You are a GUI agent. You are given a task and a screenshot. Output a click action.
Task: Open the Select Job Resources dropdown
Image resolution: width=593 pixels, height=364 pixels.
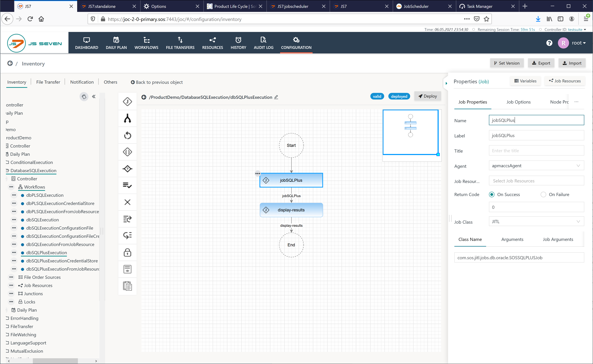[536, 181]
